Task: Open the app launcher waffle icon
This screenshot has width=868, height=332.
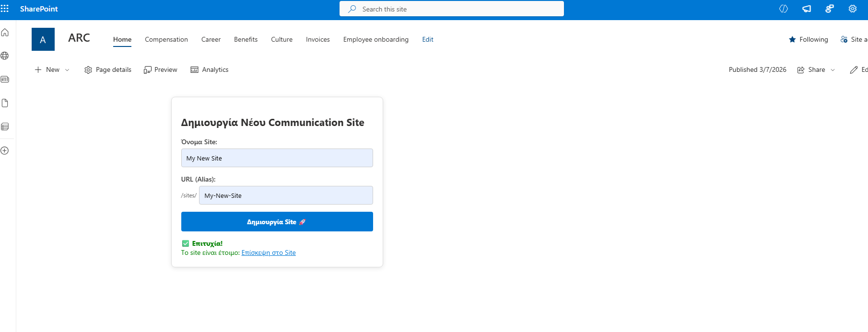Action: pyautogui.click(x=5, y=9)
